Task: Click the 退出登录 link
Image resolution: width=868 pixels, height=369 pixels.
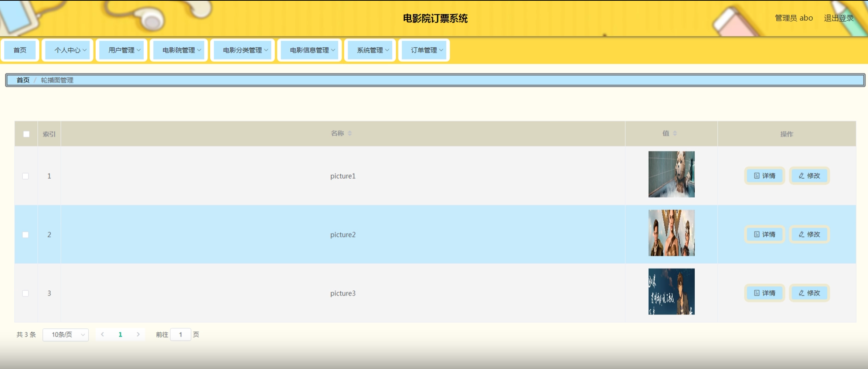Action: 839,18
